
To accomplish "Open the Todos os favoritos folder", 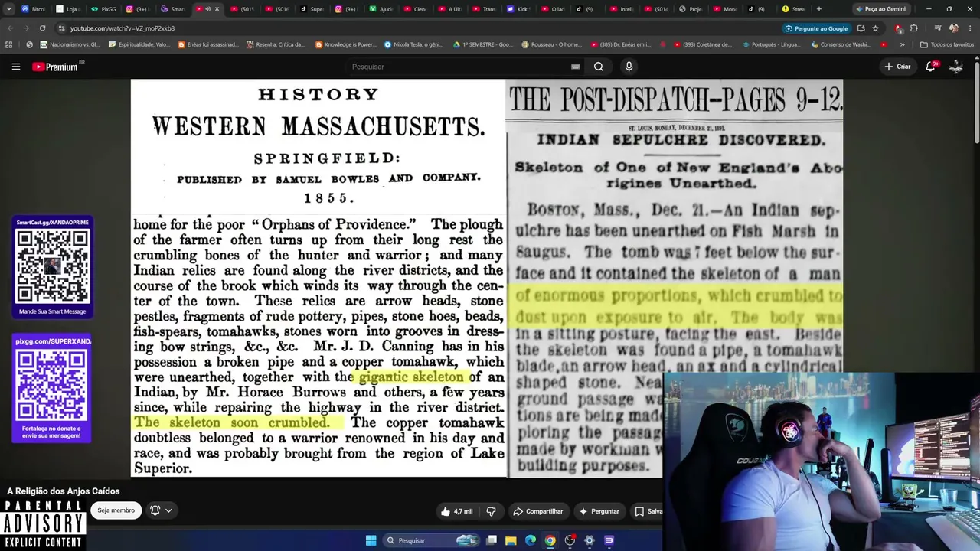I will coord(946,44).
